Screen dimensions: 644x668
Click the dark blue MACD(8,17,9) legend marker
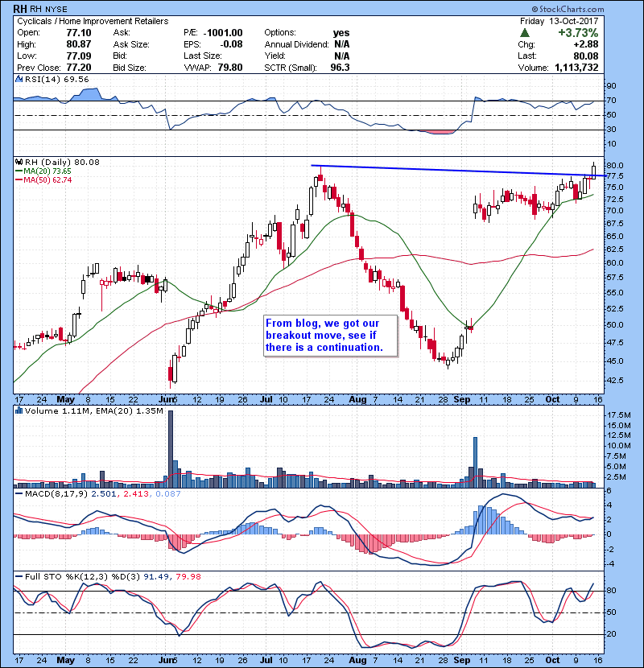click(x=19, y=494)
